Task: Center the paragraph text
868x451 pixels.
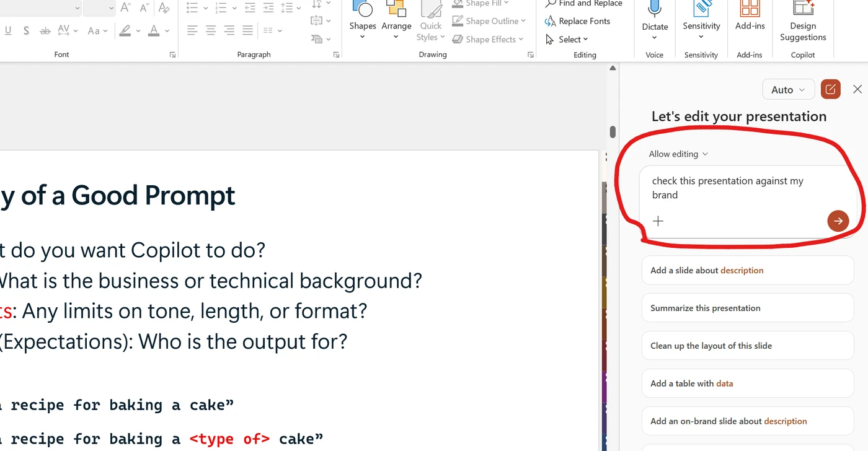Action: [211, 30]
